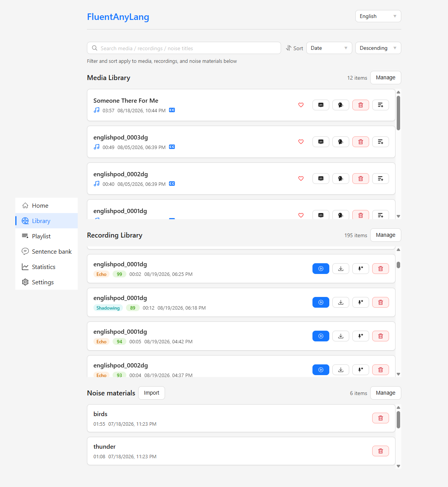The image size is (448, 487).
Task: Delete the thunder noise material
Action: [381, 451]
